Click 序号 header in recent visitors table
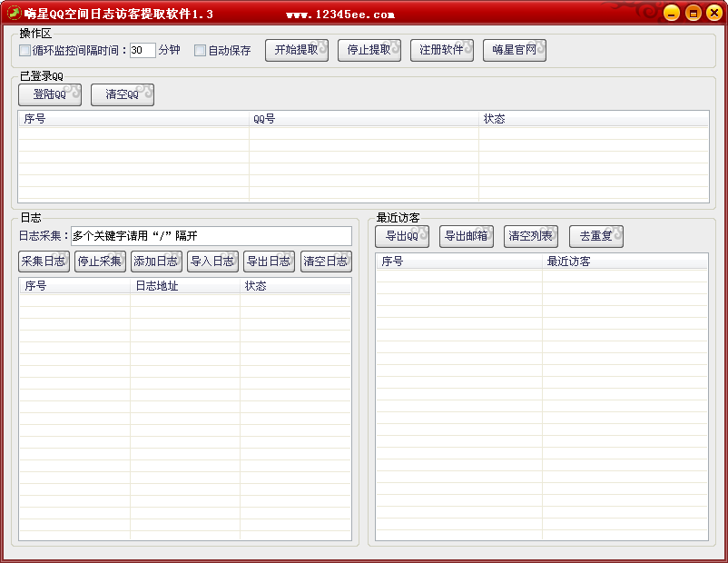The height and width of the screenshot is (563, 728). tap(459, 262)
